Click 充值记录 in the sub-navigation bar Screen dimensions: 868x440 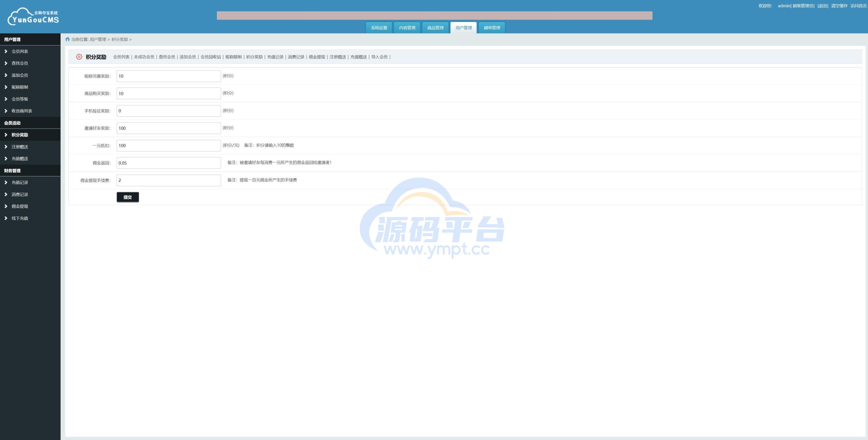point(275,57)
